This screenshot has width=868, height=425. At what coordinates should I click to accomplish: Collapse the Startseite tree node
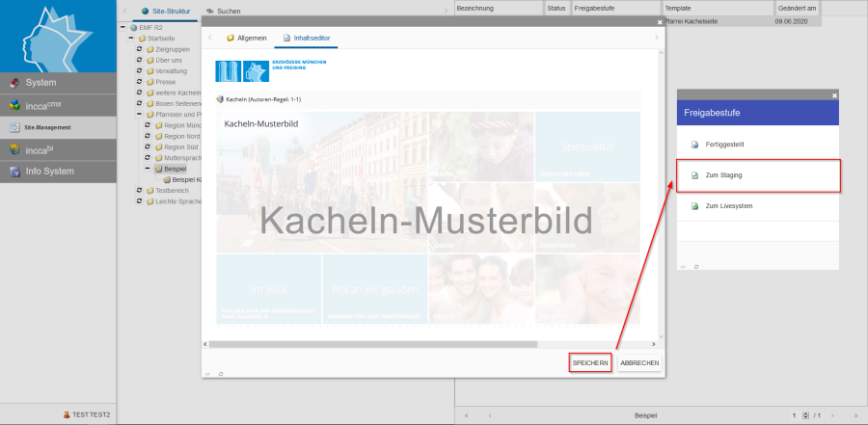tap(130, 38)
